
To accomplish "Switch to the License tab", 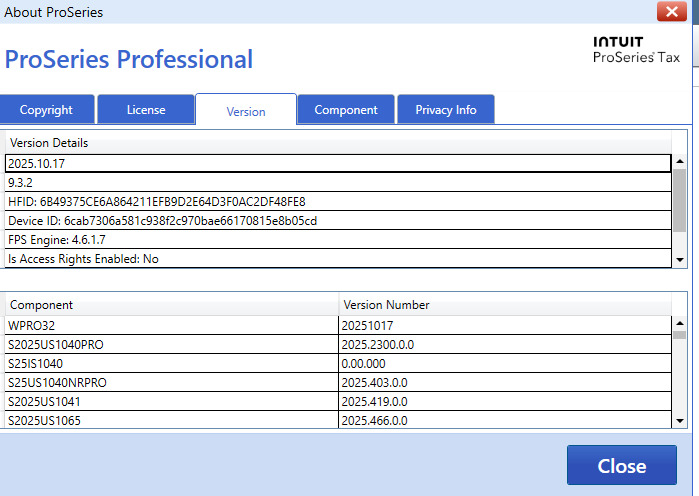I will (x=146, y=110).
